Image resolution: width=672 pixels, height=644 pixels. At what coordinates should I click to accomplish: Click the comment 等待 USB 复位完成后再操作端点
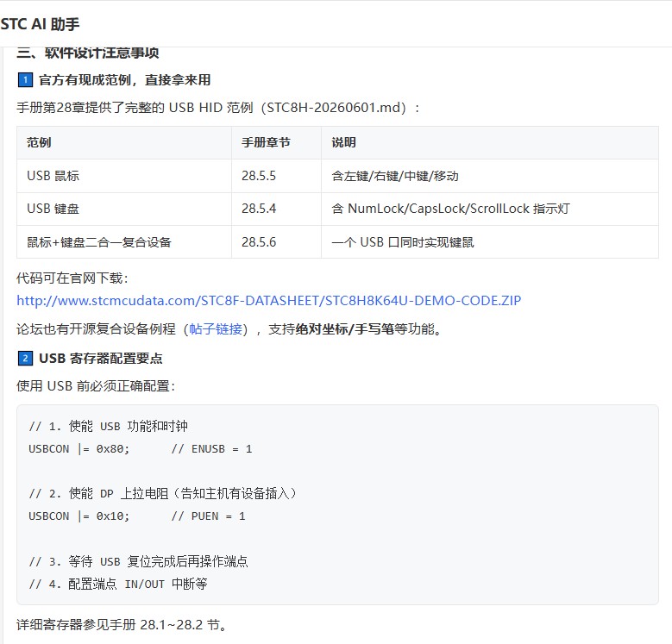click(x=138, y=561)
